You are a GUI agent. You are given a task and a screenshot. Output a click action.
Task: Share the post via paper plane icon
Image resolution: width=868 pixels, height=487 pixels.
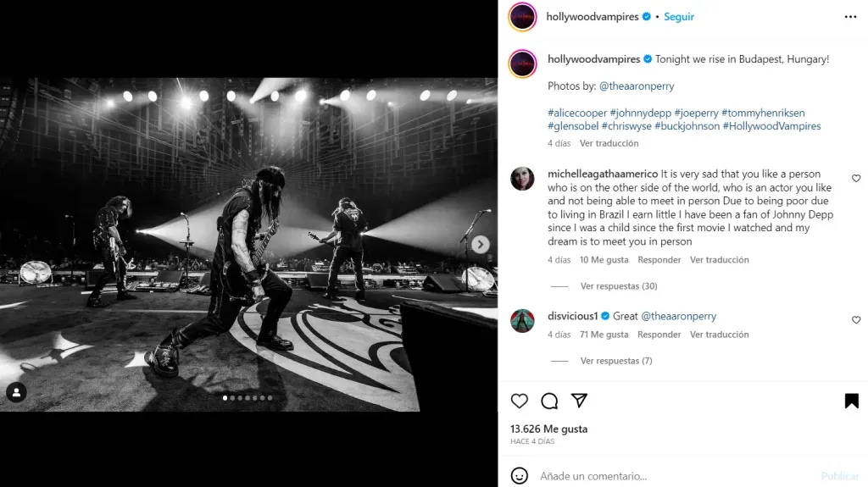coord(579,401)
